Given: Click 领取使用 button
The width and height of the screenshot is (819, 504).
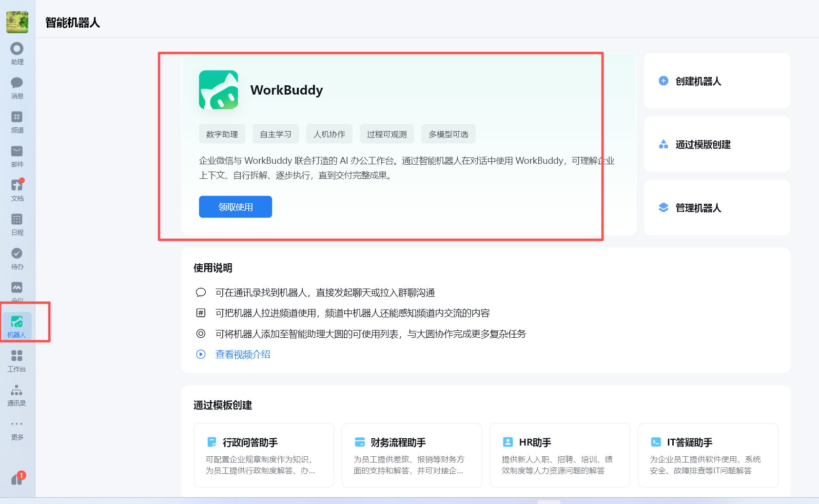Looking at the screenshot, I should 235,207.
